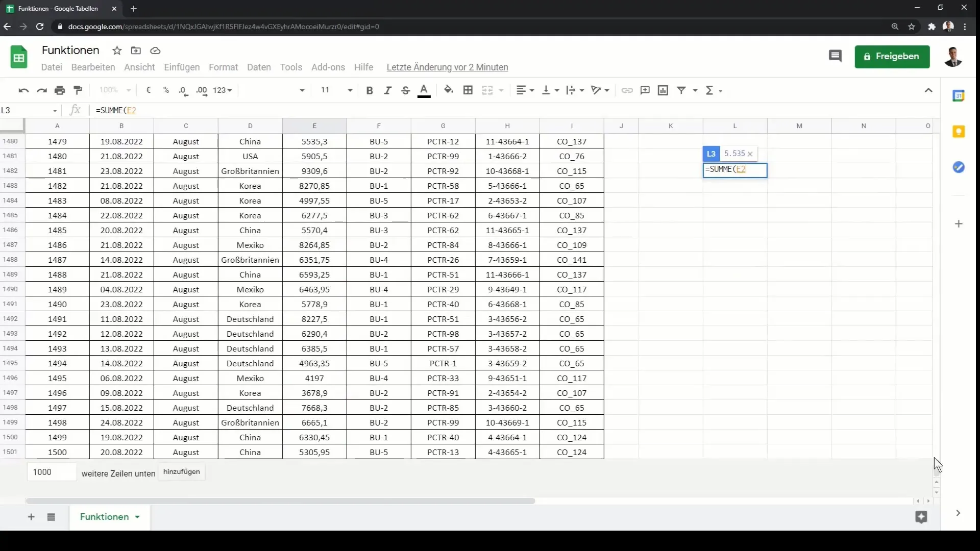This screenshot has height=551, width=980.
Task: Apply percent format with the % icon
Action: tap(166, 90)
